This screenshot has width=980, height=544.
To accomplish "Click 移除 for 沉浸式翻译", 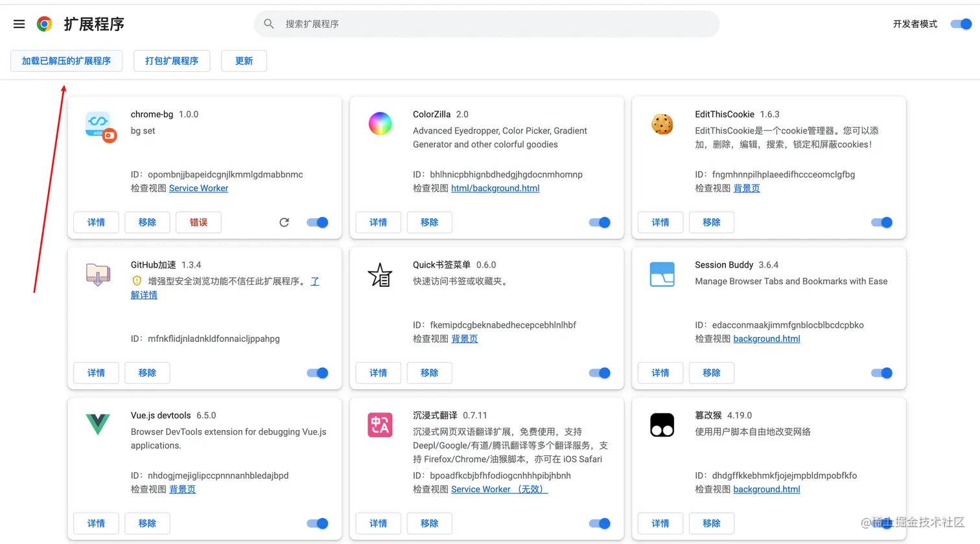I will (x=429, y=523).
